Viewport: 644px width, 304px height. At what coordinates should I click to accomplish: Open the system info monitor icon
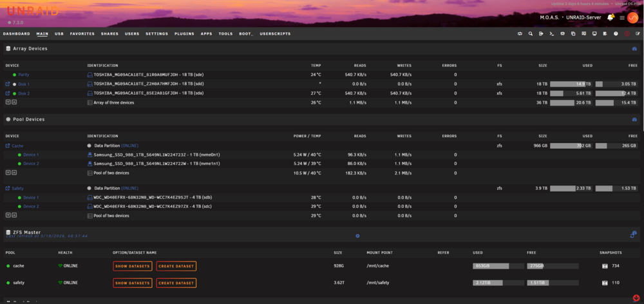[x=594, y=33]
